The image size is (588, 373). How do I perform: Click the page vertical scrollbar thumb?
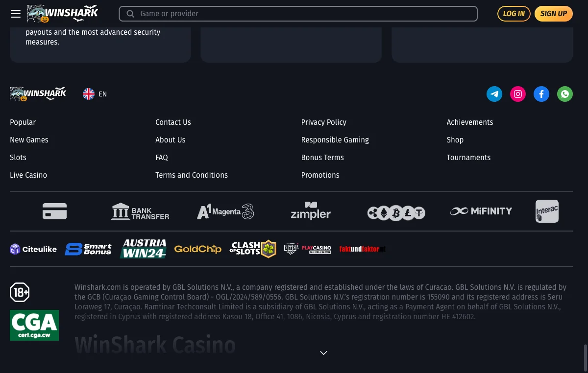click(x=585, y=357)
